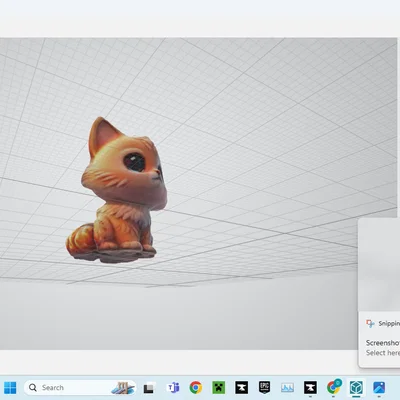Launch Minecraft from the taskbar
This screenshot has width=400, height=400.
219,388
